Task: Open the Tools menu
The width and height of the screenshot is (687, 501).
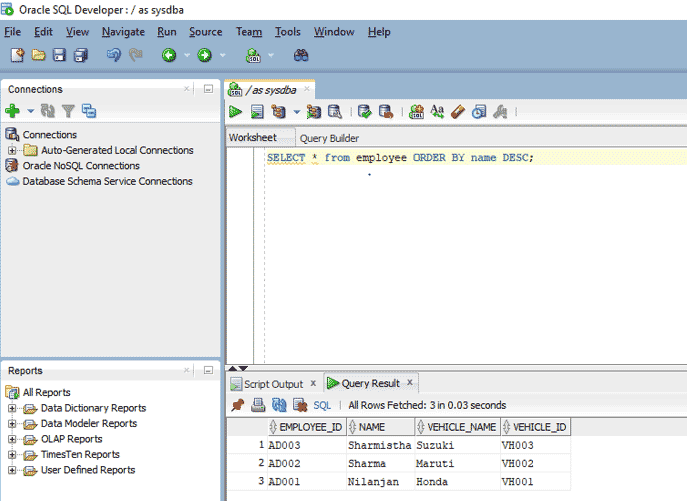Action: 287,32
